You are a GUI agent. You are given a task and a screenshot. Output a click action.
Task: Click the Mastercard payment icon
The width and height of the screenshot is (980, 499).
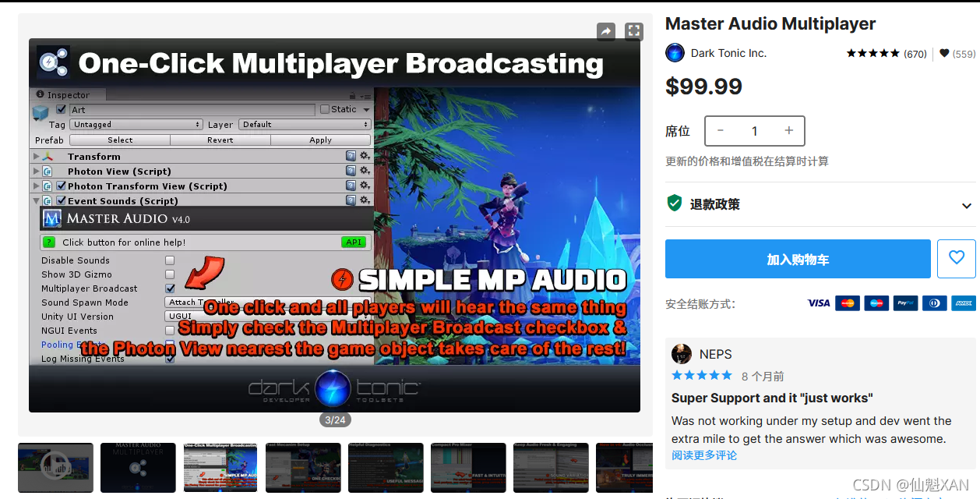click(848, 303)
